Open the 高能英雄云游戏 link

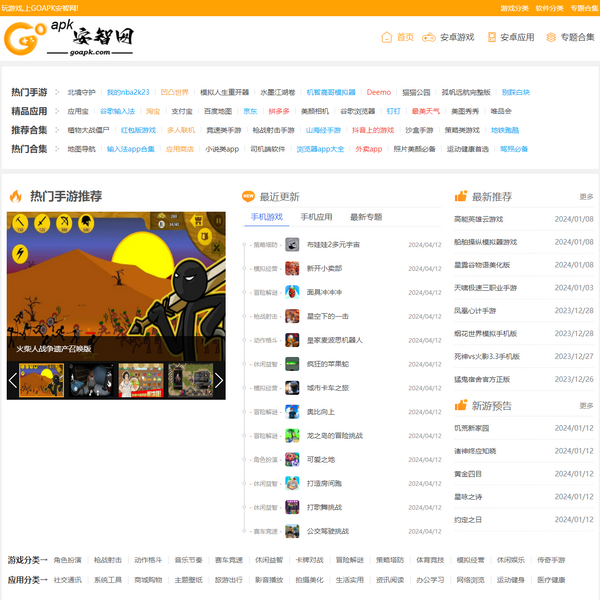[x=479, y=219]
